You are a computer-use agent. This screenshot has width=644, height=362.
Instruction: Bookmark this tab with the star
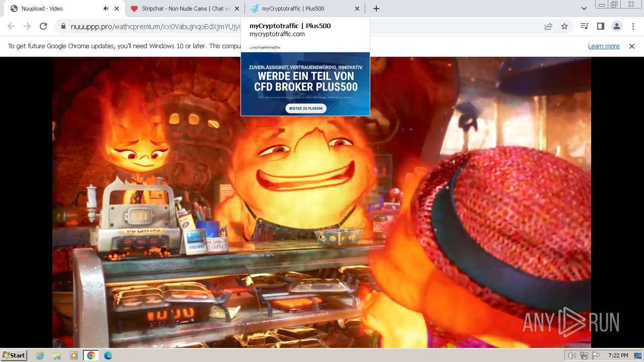(x=565, y=27)
